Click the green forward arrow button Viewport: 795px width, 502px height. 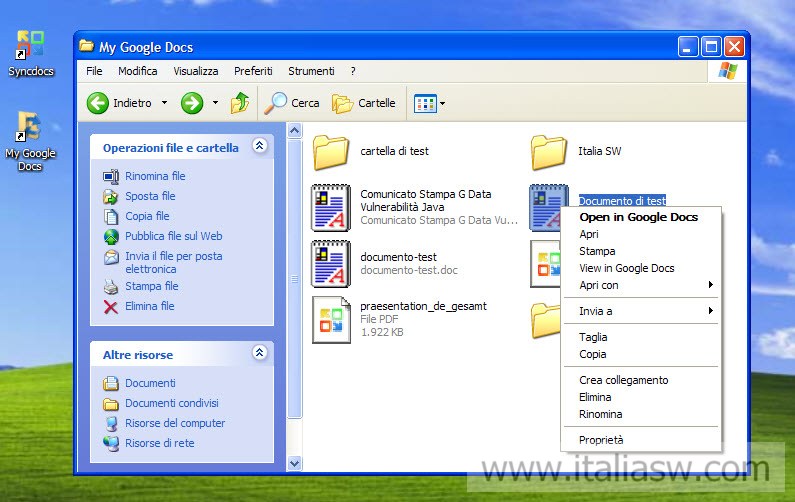click(192, 103)
